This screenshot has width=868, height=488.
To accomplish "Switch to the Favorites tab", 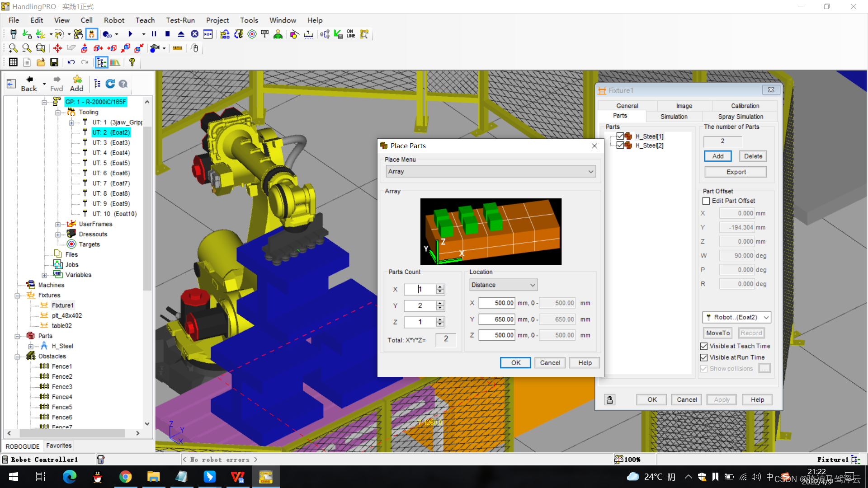I will [x=59, y=446].
